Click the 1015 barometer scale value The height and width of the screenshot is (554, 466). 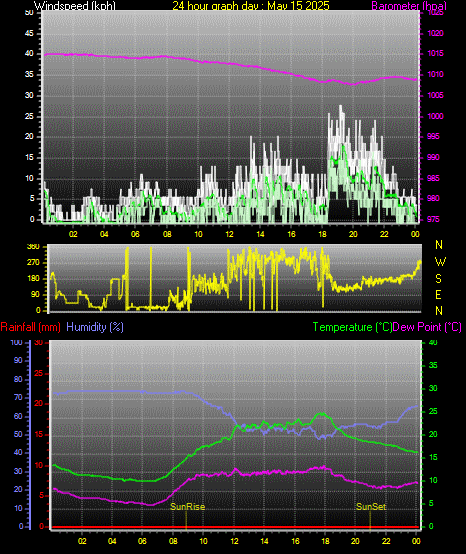[x=436, y=54]
